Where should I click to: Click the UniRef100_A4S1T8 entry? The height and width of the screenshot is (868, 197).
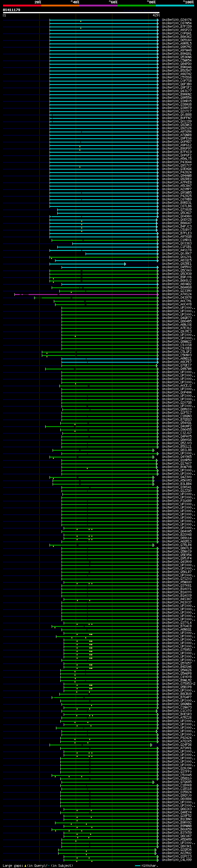tap(176, 250)
